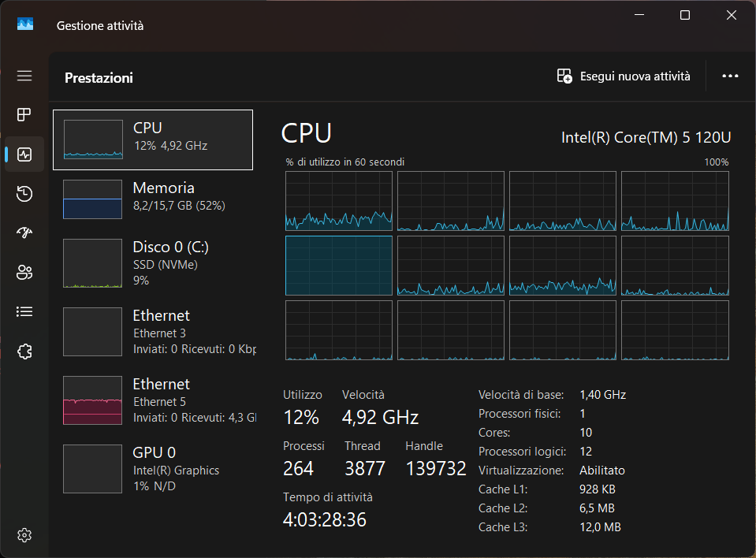Screen dimensions: 756x558
Task: Select GPU 0 performance item
Action: [x=153, y=469]
